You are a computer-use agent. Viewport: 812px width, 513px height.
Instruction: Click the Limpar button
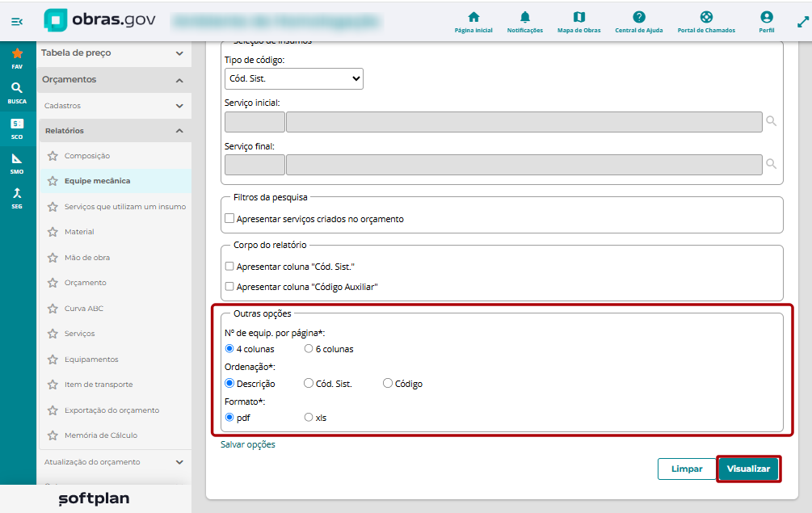(687, 469)
